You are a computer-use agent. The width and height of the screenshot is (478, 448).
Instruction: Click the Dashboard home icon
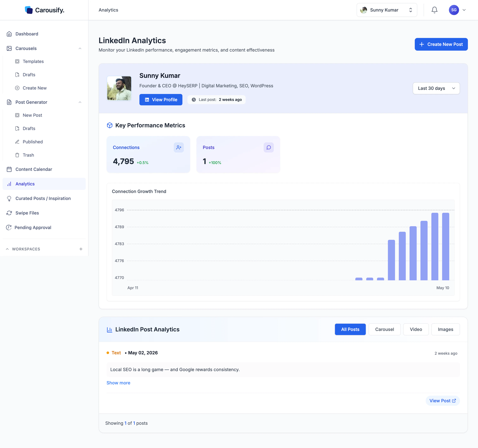pos(9,34)
